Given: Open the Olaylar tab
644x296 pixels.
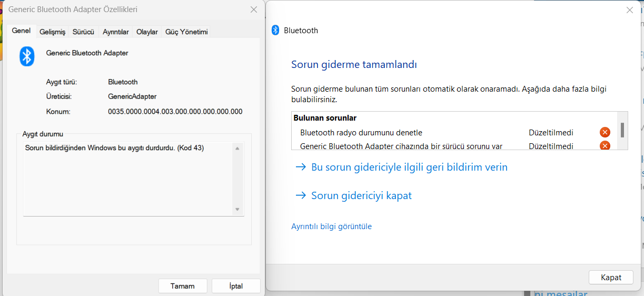Looking at the screenshot, I should 147,32.
